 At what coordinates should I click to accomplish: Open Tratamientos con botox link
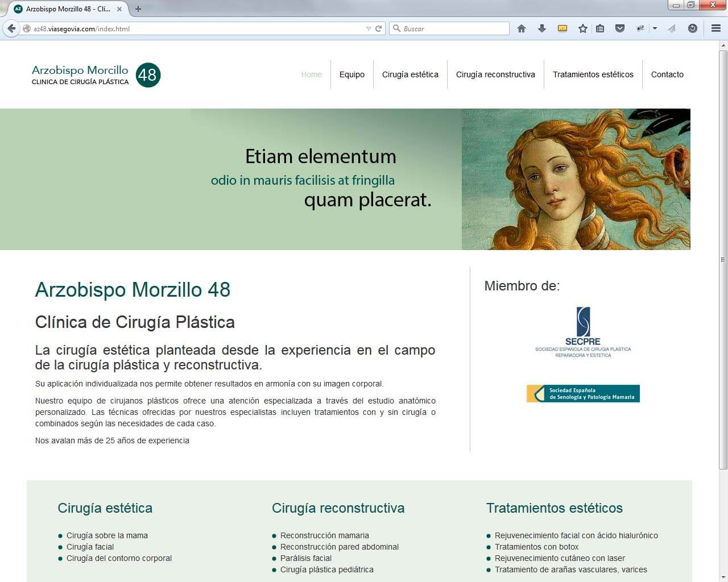tap(537, 547)
